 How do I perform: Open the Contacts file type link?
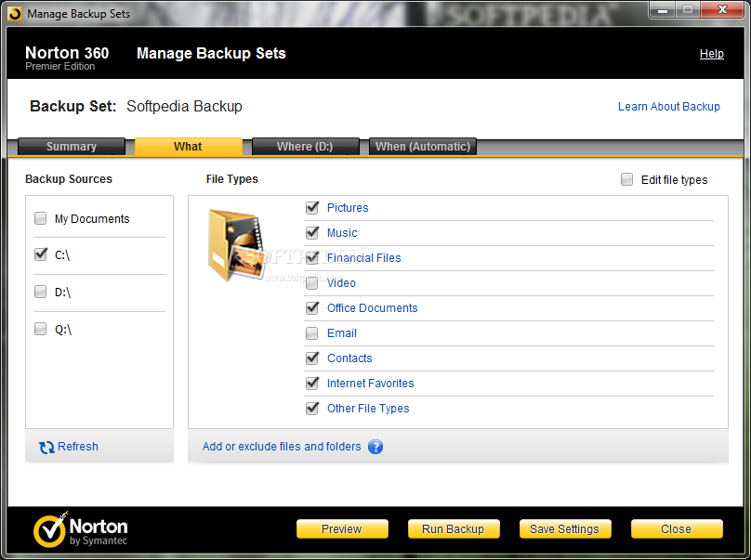click(x=349, y=358)
